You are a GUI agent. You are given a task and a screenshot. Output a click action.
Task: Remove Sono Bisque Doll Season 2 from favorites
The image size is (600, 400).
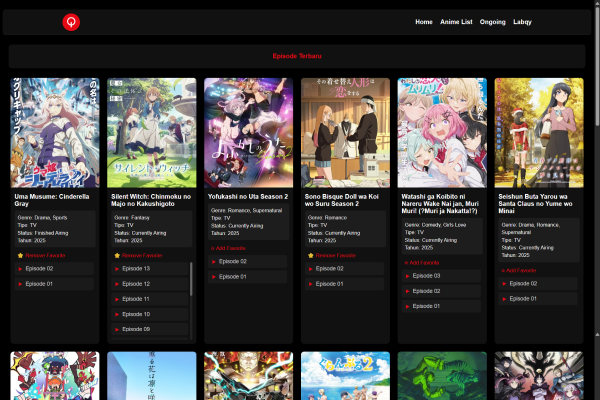point(330,255)
